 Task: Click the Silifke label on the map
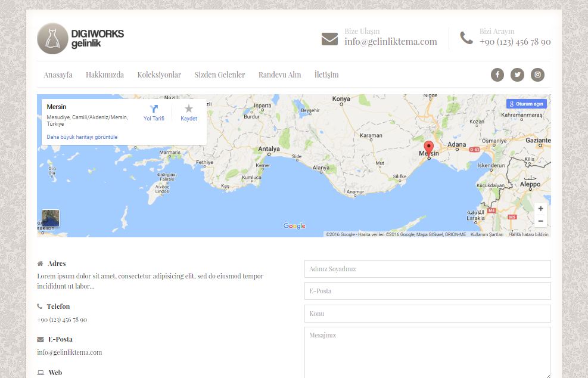click(399, 176)
